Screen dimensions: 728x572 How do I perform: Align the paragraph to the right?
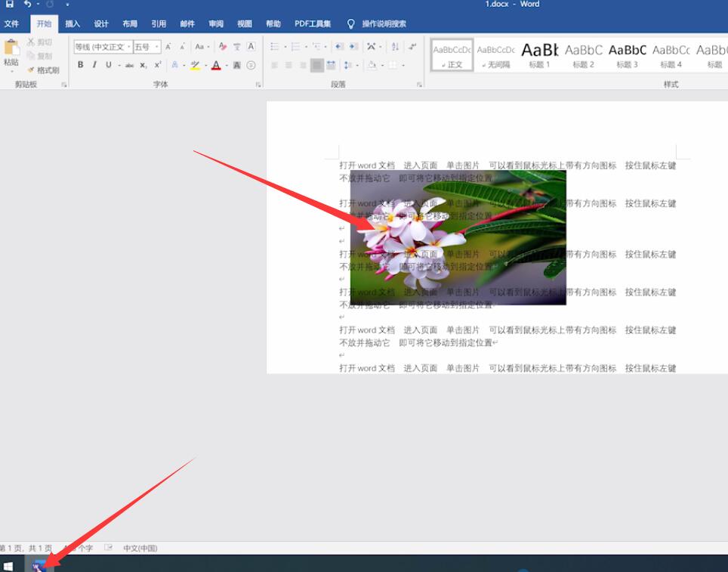pyautogui.click(x=303, y=66)
